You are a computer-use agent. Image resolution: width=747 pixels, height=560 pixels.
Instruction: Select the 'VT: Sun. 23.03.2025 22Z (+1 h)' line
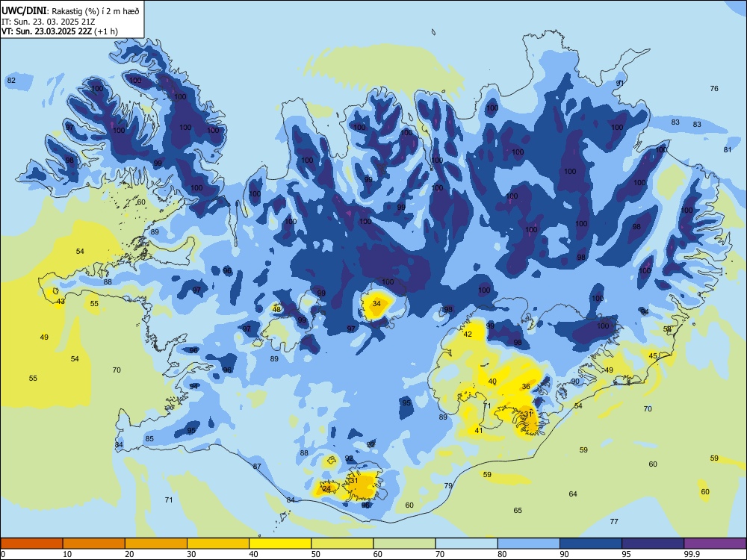click(x=60, y=31)
